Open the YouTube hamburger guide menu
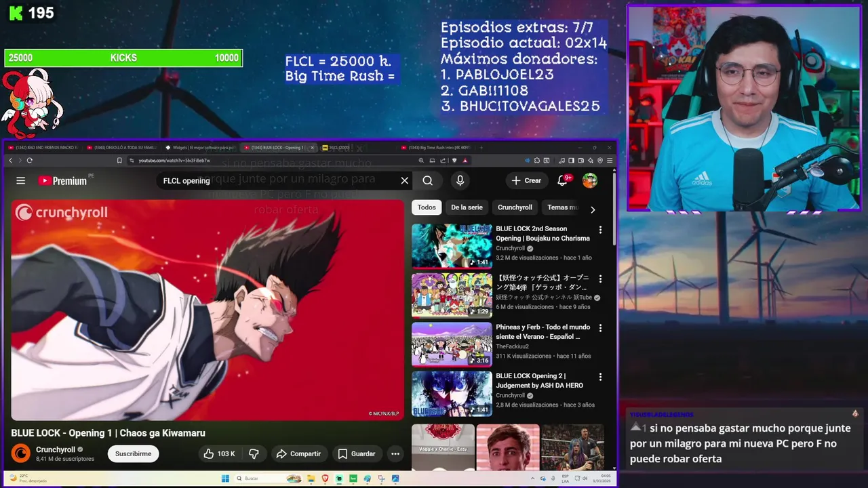Screen dimensions: 868x488 [x=21, y=180]
